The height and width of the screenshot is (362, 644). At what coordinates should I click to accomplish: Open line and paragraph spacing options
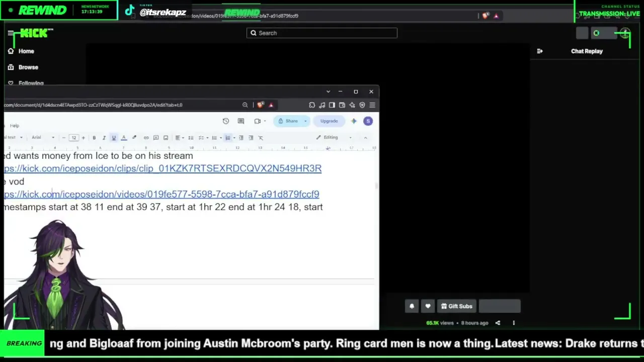(191, 138)
